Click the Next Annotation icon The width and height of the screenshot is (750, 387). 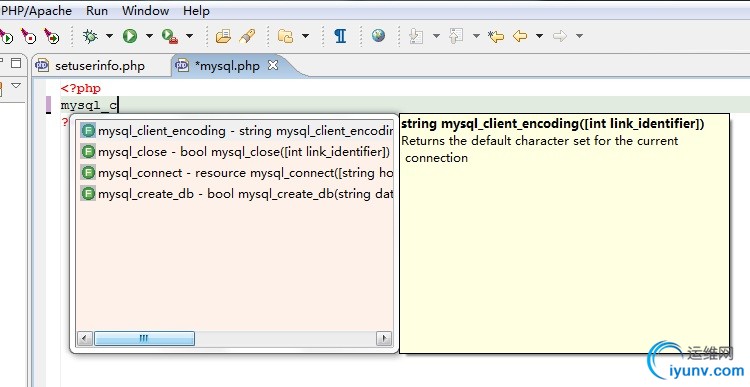tap(416, 36)
